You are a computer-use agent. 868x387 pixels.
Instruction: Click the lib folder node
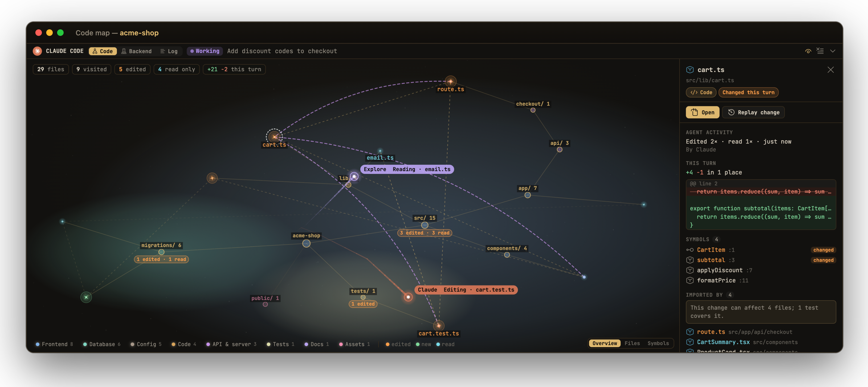tap(348, 185)
